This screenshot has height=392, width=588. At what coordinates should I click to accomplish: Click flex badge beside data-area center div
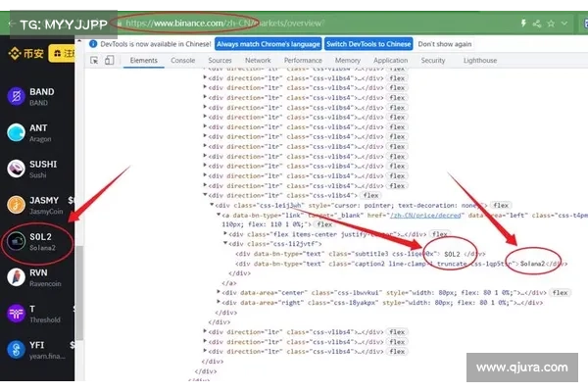click(x=560, y=293)
